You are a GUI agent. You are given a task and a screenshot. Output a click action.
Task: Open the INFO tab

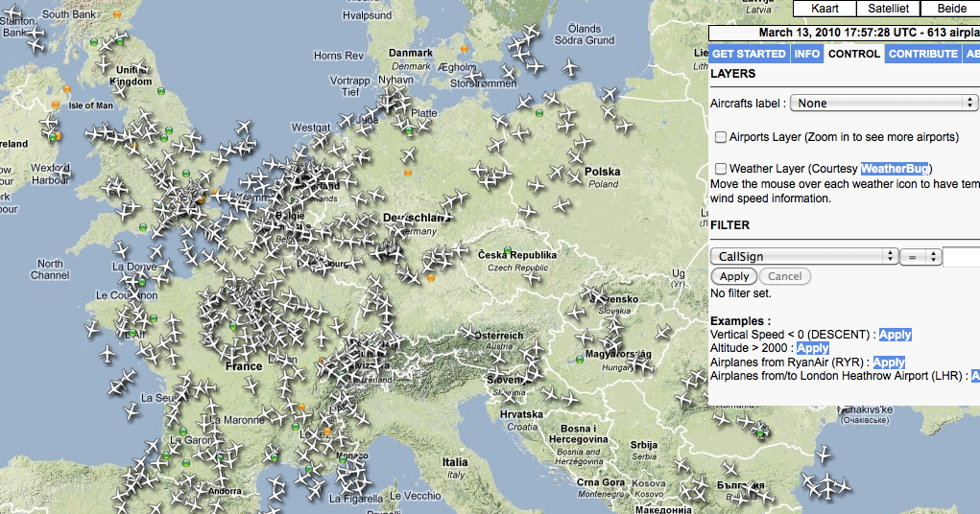click(807, 54)
